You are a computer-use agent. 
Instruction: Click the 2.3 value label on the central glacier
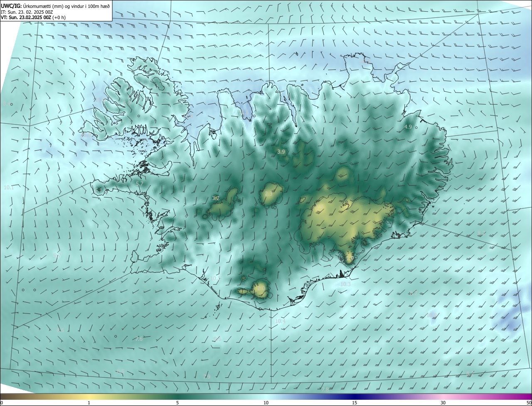[268, 194]
